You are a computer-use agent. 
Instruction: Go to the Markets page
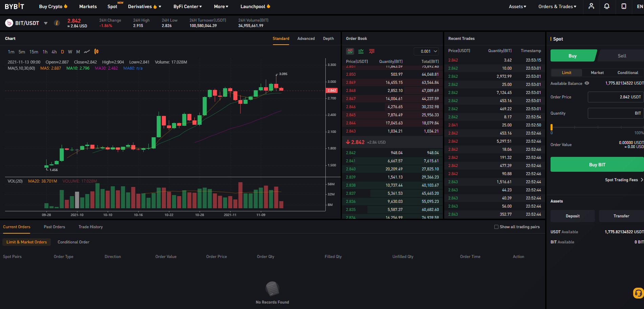click(88, 6)
